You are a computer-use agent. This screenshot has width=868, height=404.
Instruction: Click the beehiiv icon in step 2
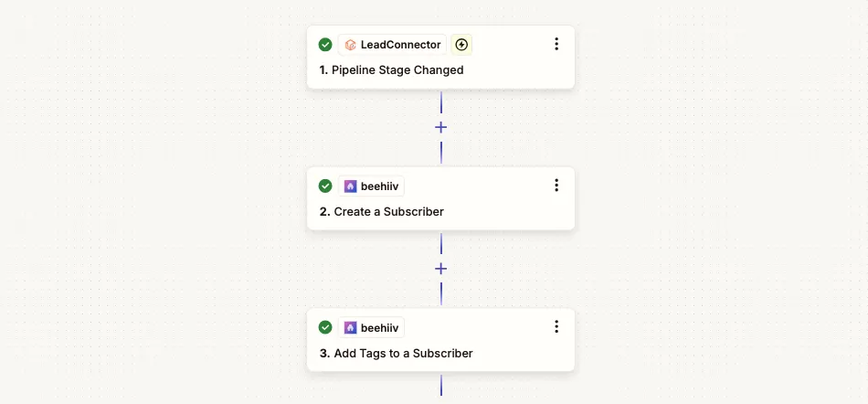point(350,186)
